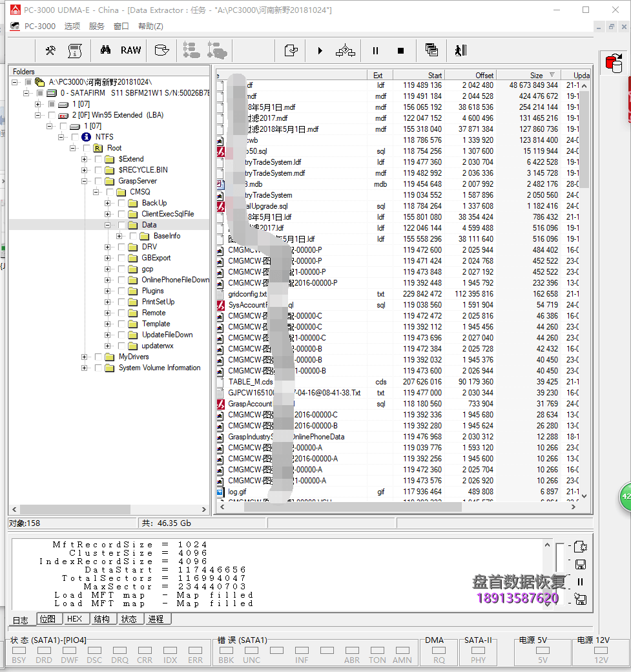Select the NTFS info icon in tree
This screenshot has width=631, height=672.
coord(86,137)
